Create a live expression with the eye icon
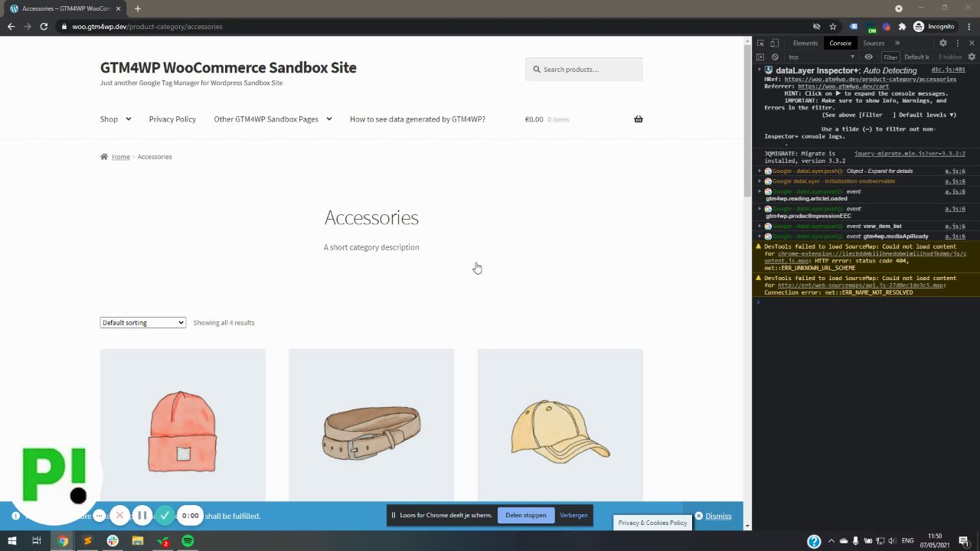This screenshot has height=551, width=980. point(868,57)
